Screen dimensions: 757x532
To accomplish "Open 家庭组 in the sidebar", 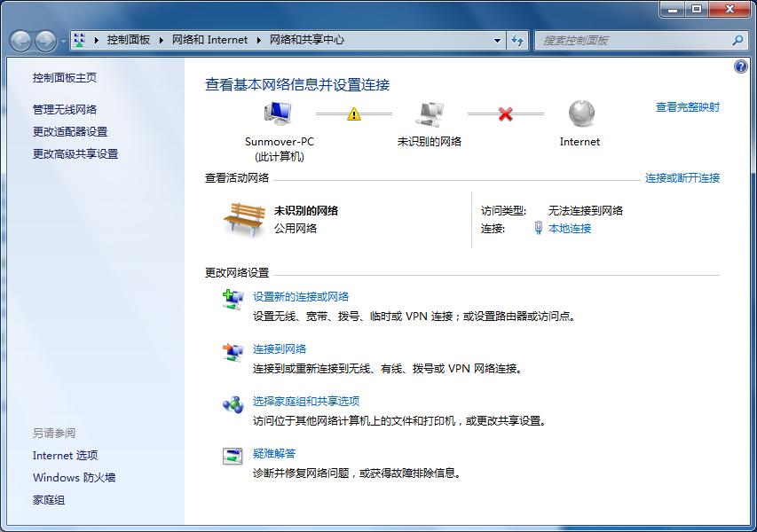I will [x=49, y=500].
